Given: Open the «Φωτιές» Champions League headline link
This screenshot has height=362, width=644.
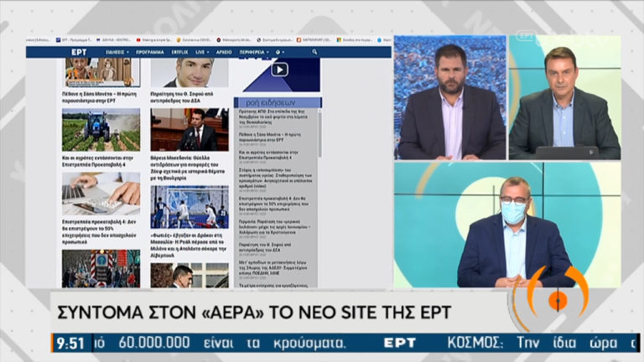Looking at the screenshot, I should point(188,246).
